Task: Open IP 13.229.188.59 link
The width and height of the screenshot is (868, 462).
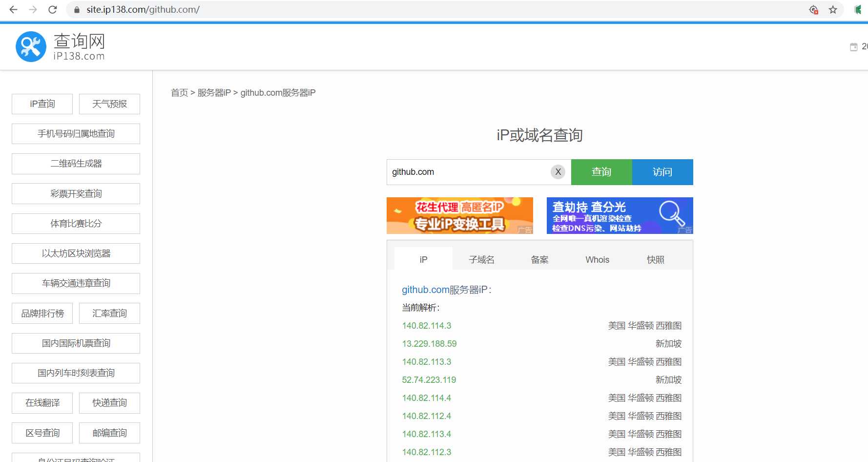Action: click(429, 344)
